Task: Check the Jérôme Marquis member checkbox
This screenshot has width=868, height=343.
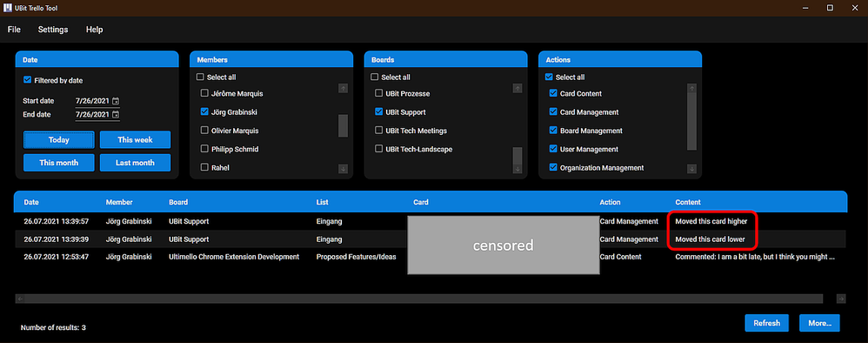Action: pos(204,93)
